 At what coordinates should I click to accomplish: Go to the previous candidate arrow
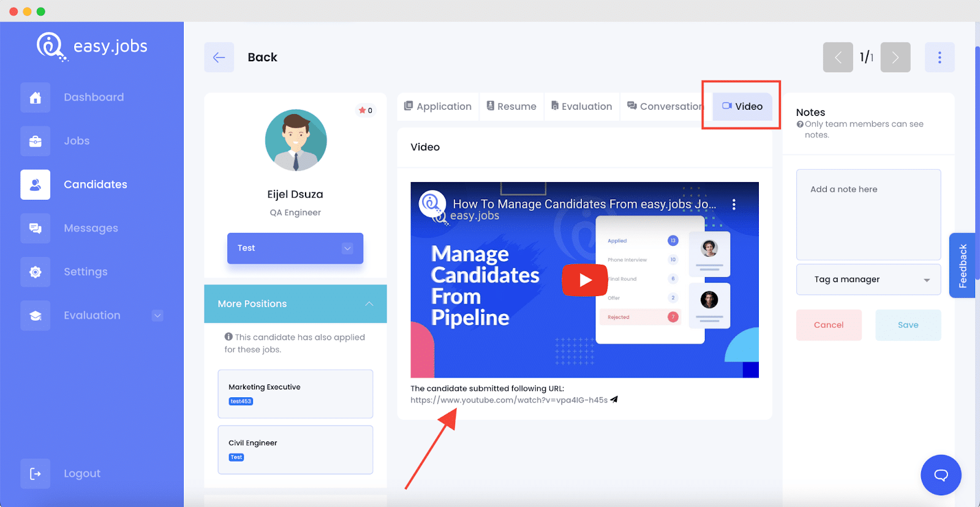pyautogui.click(x=838, y=57)
